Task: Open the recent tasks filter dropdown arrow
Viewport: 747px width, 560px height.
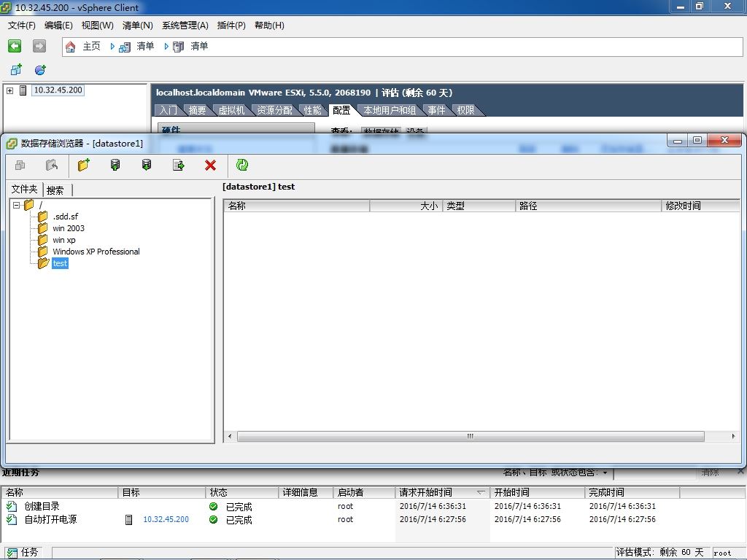Action: point(605,472)
